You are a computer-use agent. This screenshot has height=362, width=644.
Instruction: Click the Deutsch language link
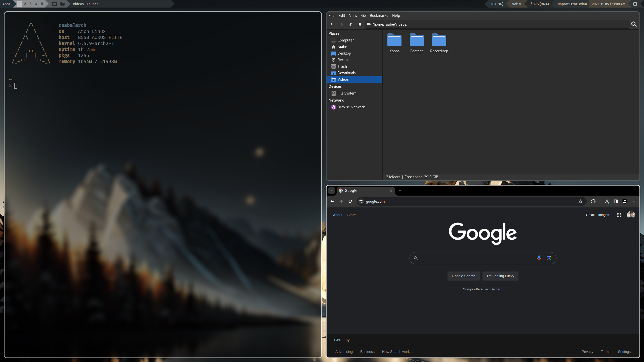coord(496,289)
